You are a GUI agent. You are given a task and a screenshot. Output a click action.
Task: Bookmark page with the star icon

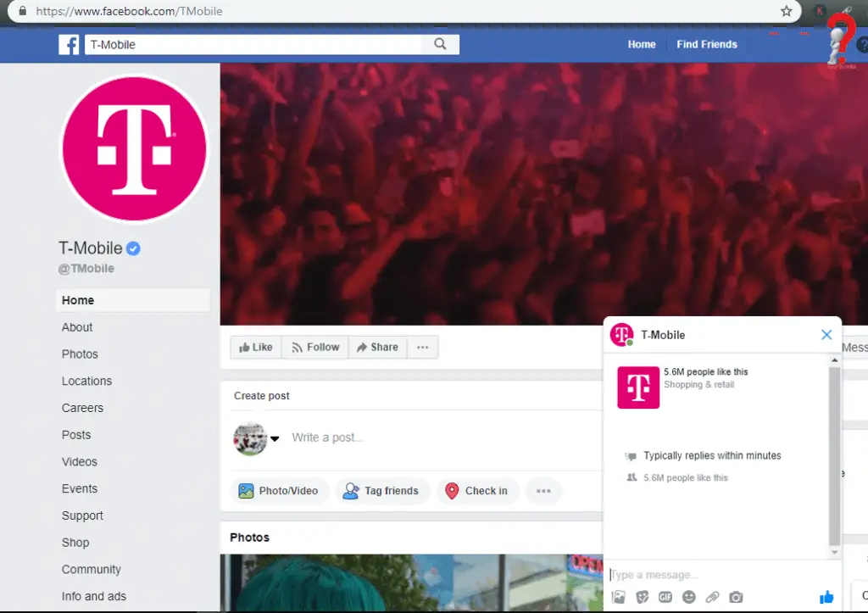[786, 11]
